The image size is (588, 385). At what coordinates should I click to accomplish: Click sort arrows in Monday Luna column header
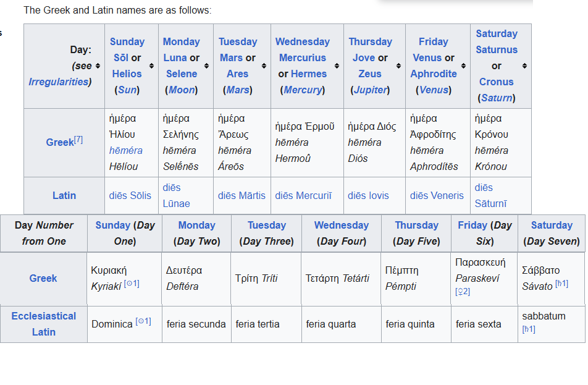[207, 66]
